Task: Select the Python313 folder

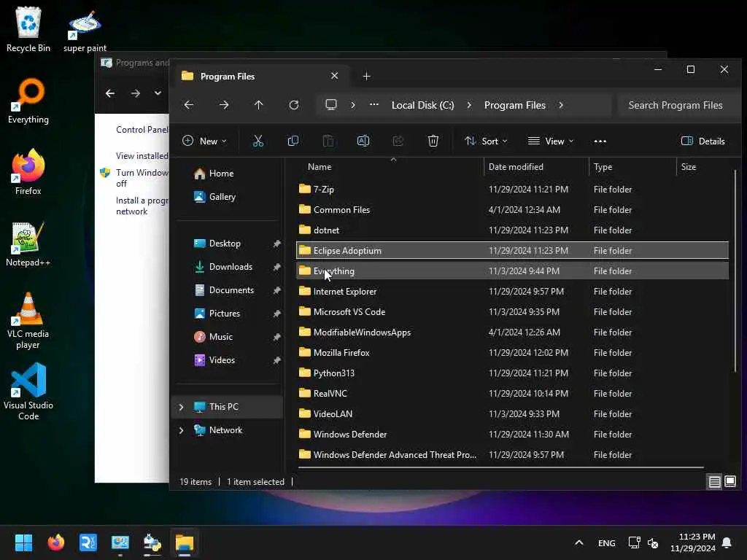Action: click(512, 373)
